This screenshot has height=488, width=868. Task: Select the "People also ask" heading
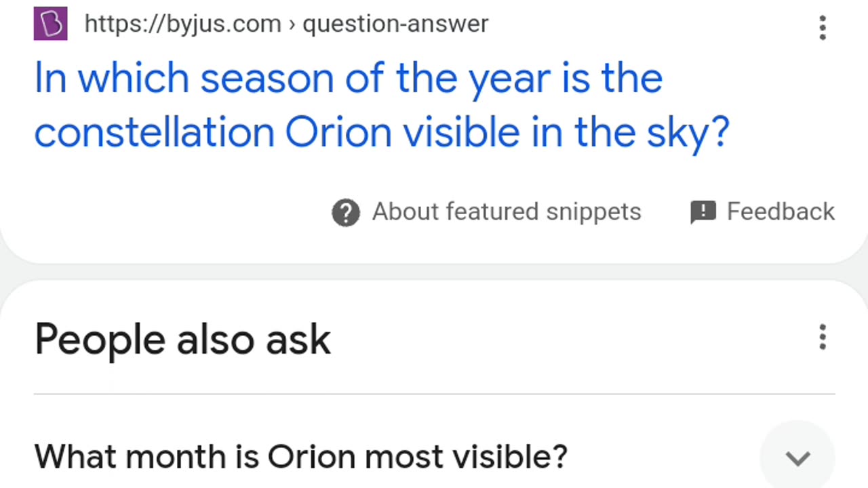tap(182, 340)
